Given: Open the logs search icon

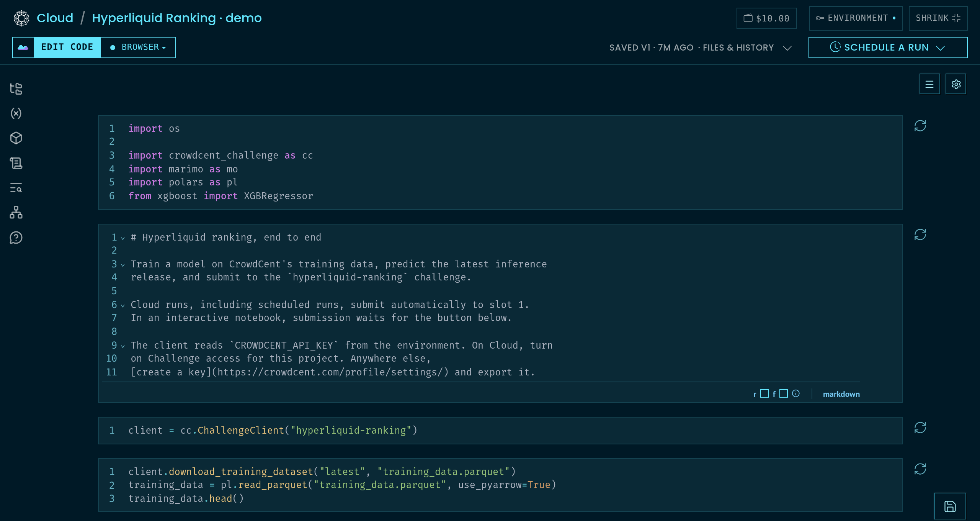Looking at the screenshot, I should click(16, 188).
